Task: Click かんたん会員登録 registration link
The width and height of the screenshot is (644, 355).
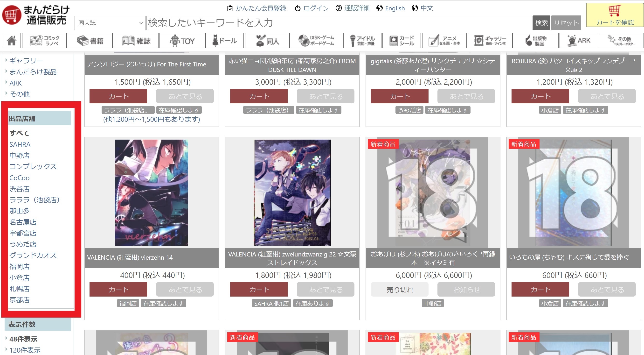Action: 256,8
